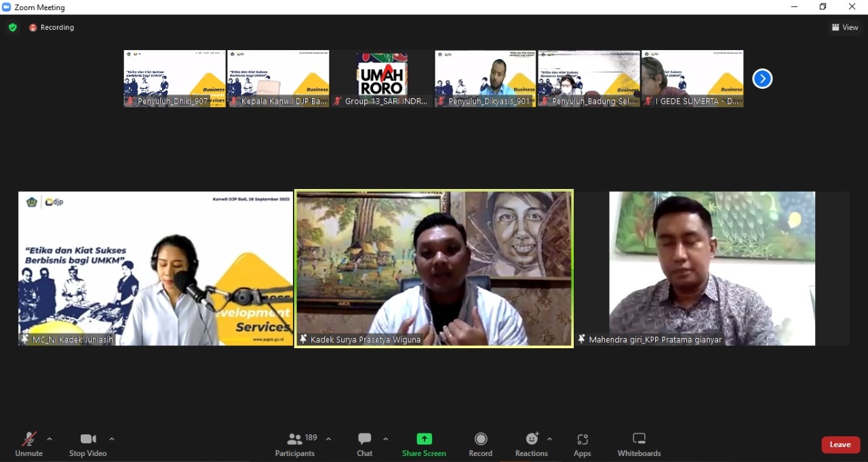Select Kadek Surya Prasetya Wiguna video tile
The width and height of the screenshot is (868, 462).
click(434, 268)
